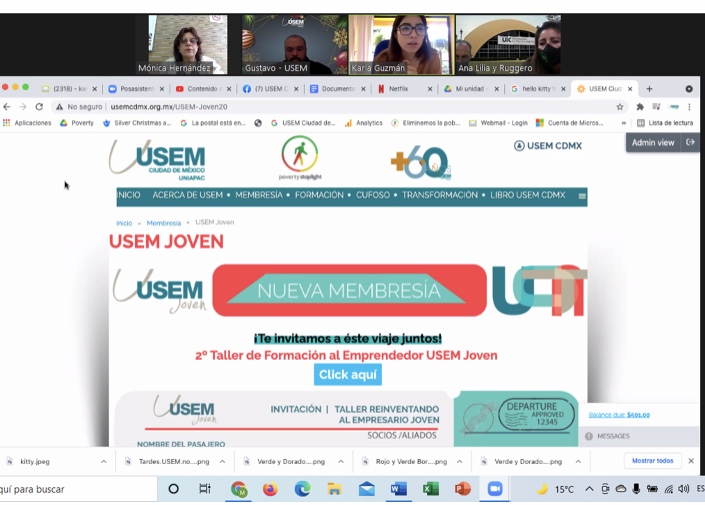Open File Explorer from the taskbar

pyautogui.click(x=335, y=489)
